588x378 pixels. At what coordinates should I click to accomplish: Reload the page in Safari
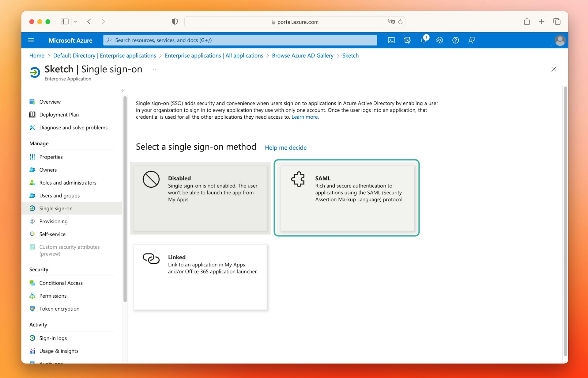click(x=400, y=22)
